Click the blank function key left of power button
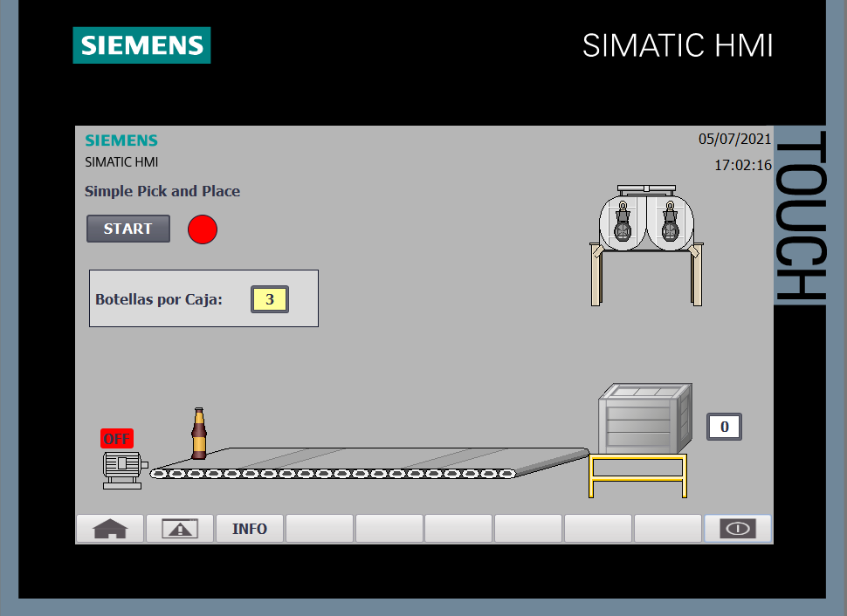This screenshot has height=616, width=847. [668, 529]
